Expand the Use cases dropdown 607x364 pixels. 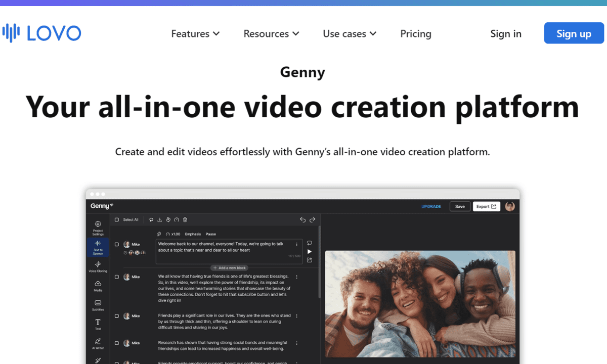[350, 34]
